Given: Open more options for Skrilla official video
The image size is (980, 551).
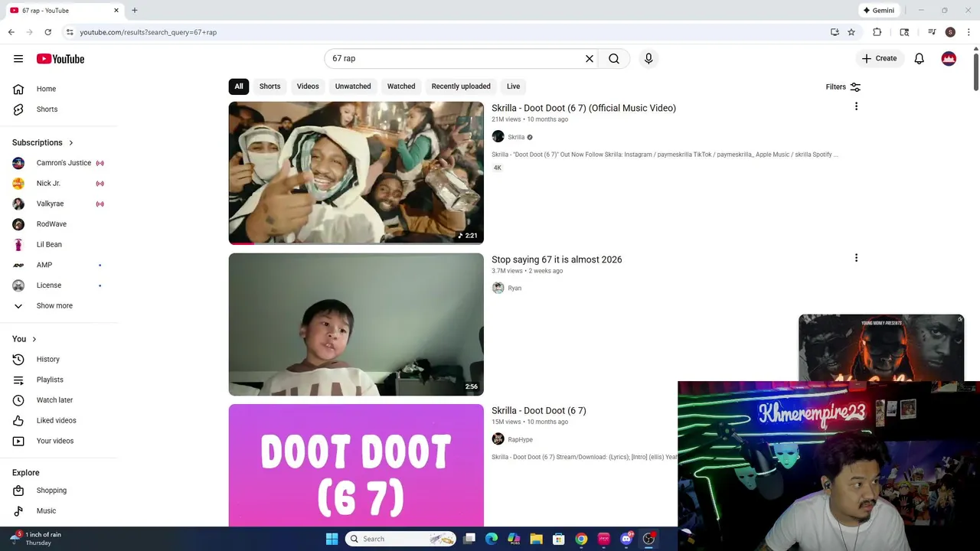Looking at the screenshot, I should pos(856,107).
